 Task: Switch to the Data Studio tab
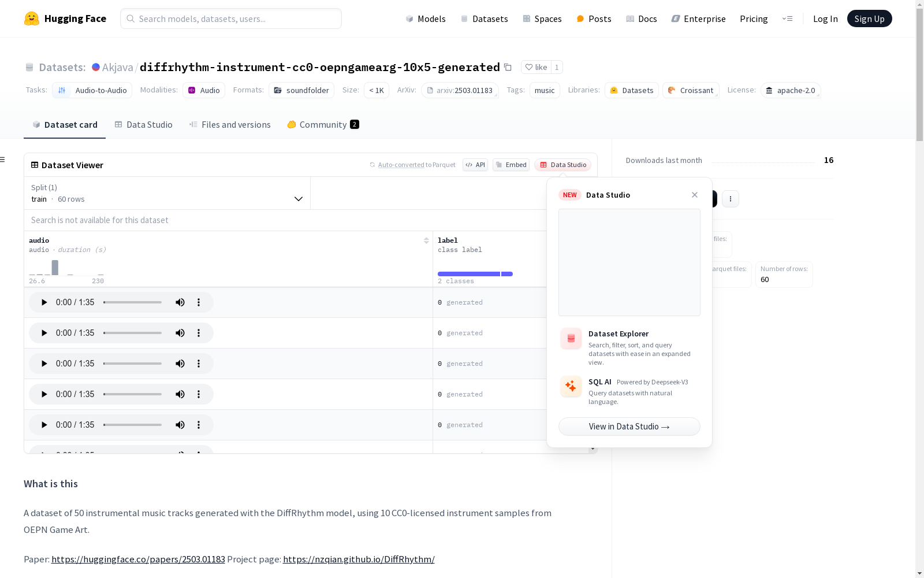[143, 124]
